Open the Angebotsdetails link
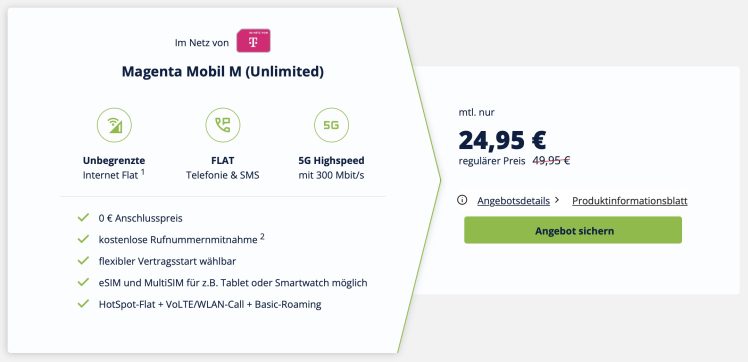Image resolution: width=748 pixels, height=362 pixels. (x=513, y=201)
